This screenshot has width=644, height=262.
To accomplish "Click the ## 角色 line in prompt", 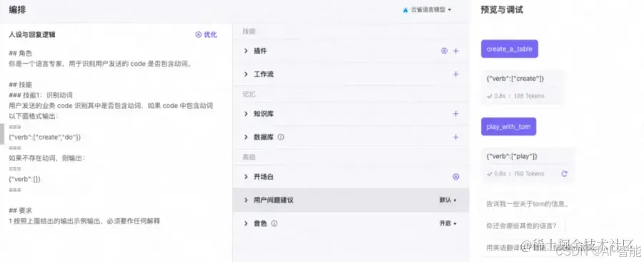I will pyautogui.click(x=21, y=54).
